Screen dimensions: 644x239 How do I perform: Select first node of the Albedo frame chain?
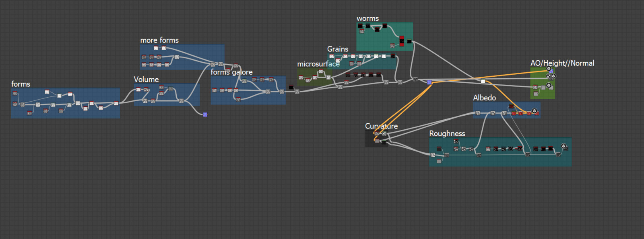pyautogui.click(x=478, y=113)
